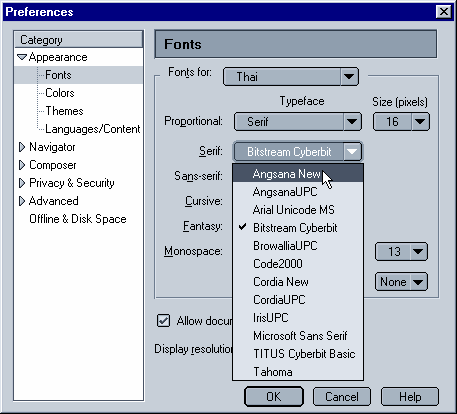The image size is (457, 414).
Task: Expand the Composer category
Action: pyautogui.click(x=22, y=165)
